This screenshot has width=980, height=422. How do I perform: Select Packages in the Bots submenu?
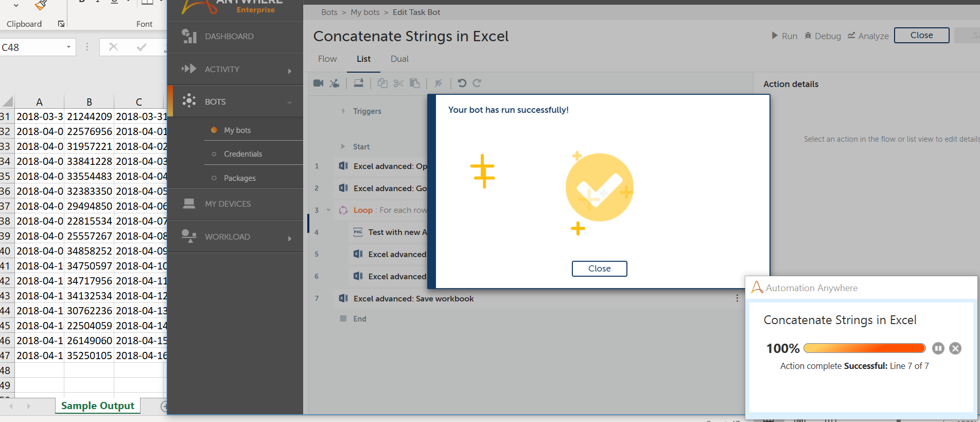click(240, 178)
